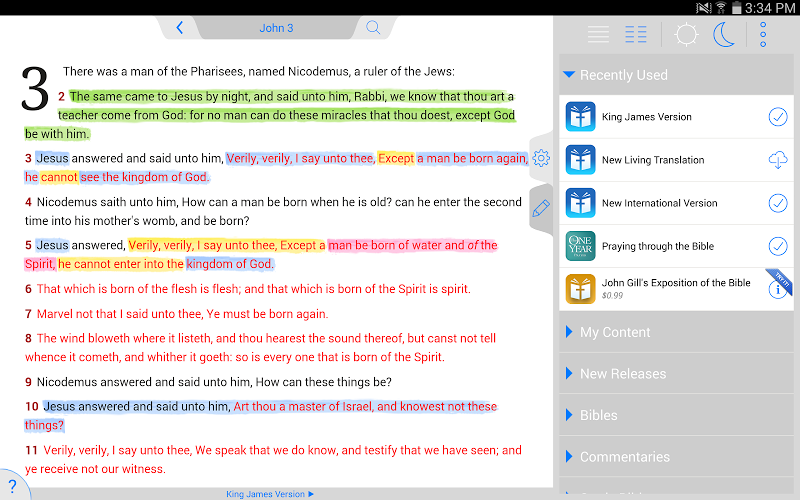
Task: Toggle the King James Version checkmark
Action: coord(777,117)
